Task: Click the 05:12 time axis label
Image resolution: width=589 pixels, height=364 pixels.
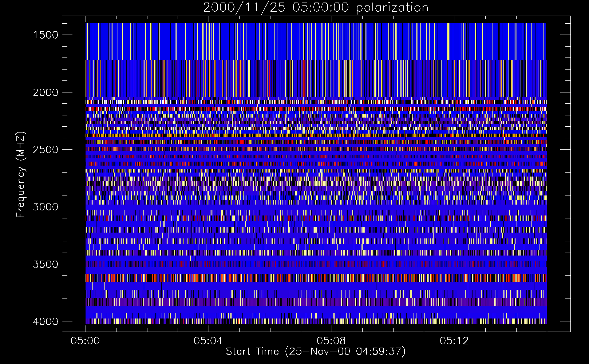Action: coord(454,341)
